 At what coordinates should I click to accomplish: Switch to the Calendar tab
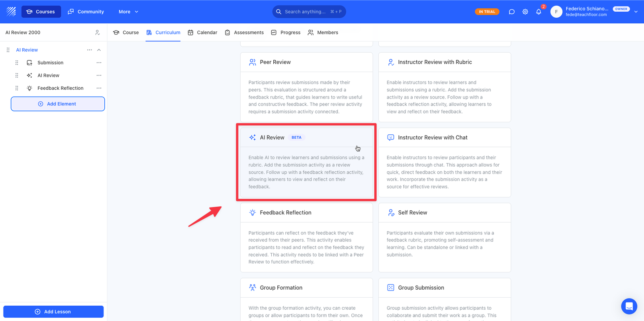pyautogui.click(x=202, y=33)
